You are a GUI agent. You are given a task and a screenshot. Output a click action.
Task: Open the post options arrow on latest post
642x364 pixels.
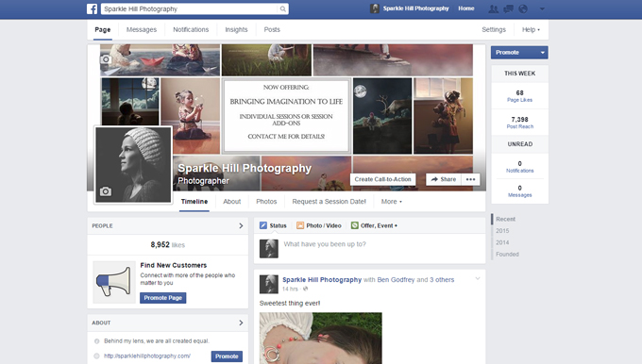[478, 278]
